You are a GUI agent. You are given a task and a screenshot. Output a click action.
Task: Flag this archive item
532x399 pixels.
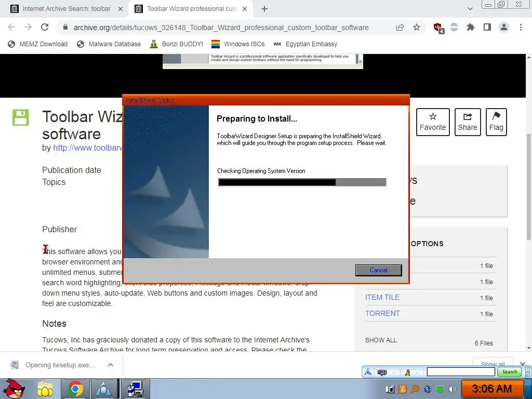496,122
